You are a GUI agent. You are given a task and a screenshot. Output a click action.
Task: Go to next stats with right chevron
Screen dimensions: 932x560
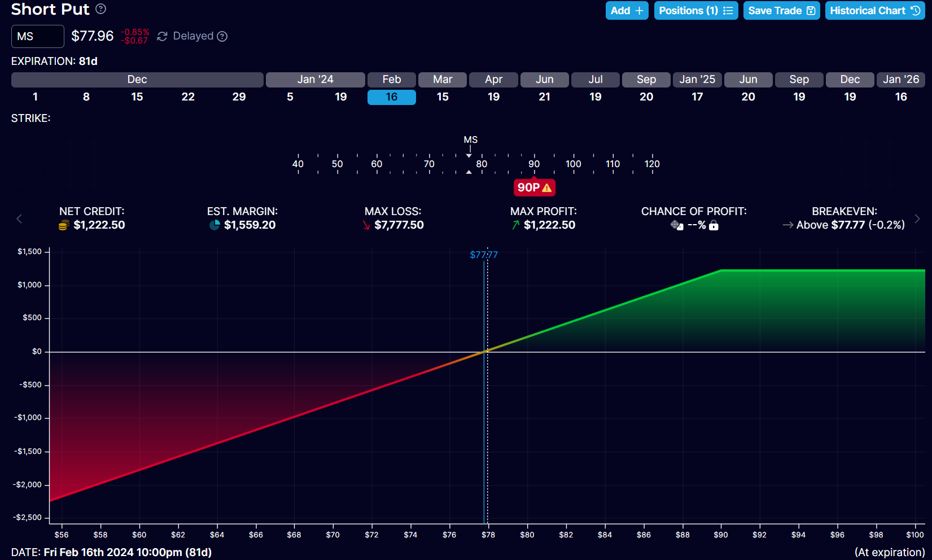(x=917, y=218)
